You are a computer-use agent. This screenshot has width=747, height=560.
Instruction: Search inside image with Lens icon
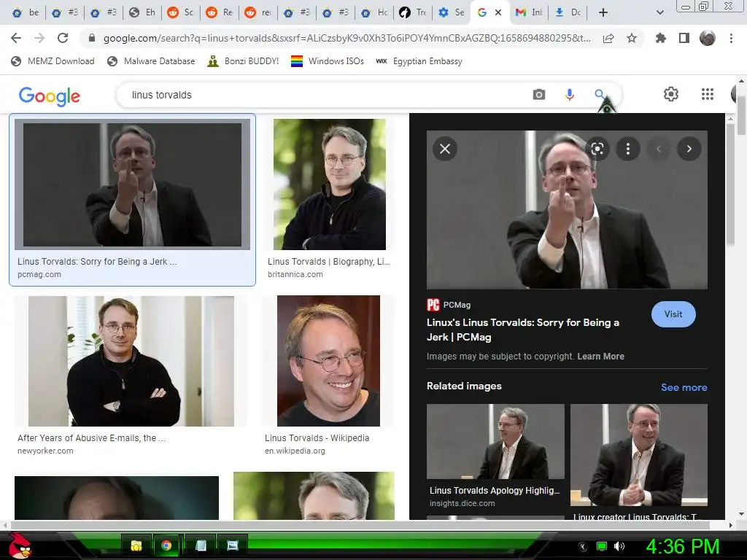click(x=597, y=149)
